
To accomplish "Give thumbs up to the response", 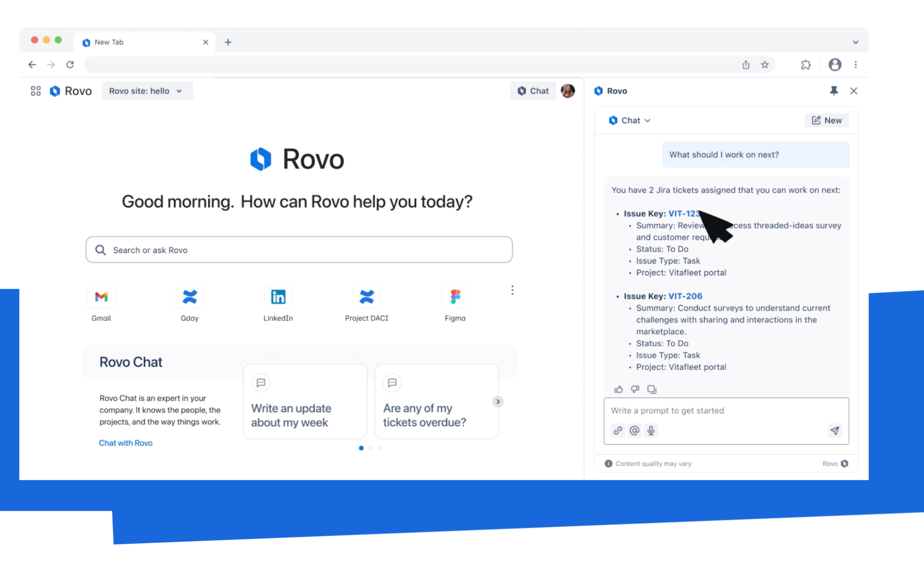I will tap(618, 389).
